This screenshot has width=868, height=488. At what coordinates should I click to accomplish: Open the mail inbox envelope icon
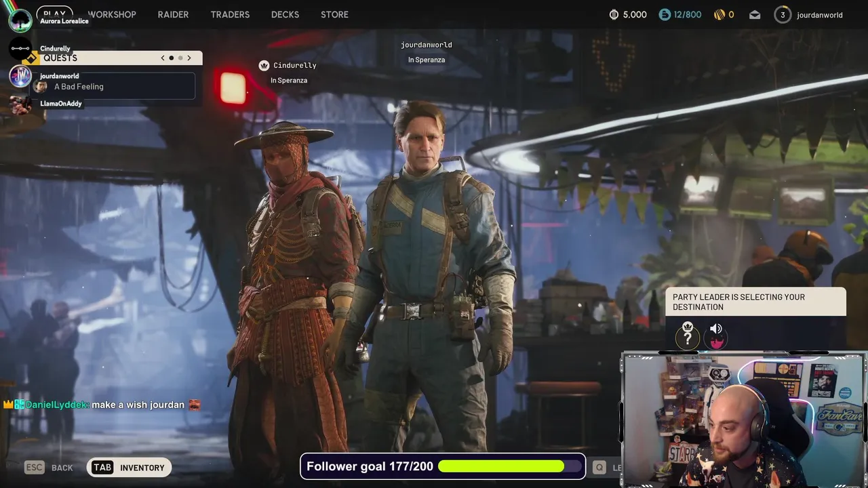(x=755, y=15)
